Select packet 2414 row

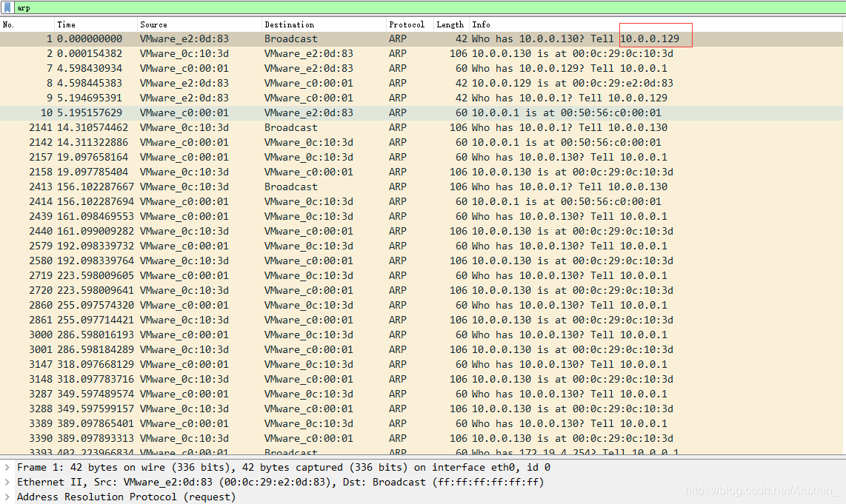pos(422,201)
